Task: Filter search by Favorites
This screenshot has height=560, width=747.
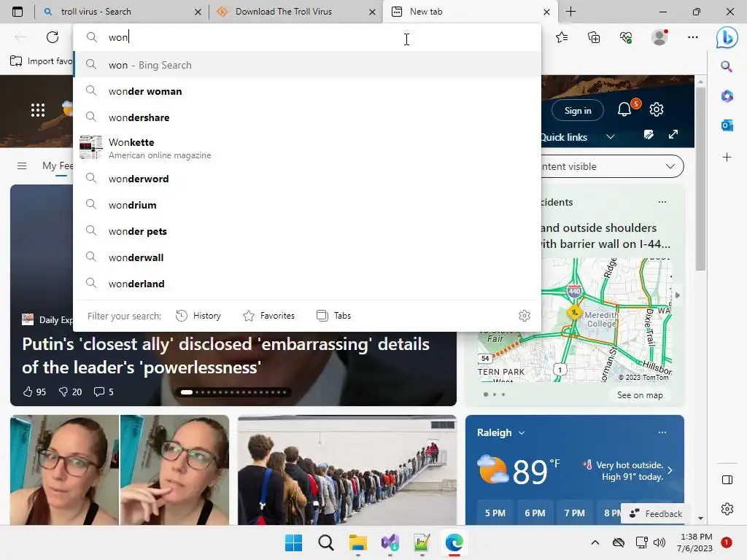Action: (268, 316)
